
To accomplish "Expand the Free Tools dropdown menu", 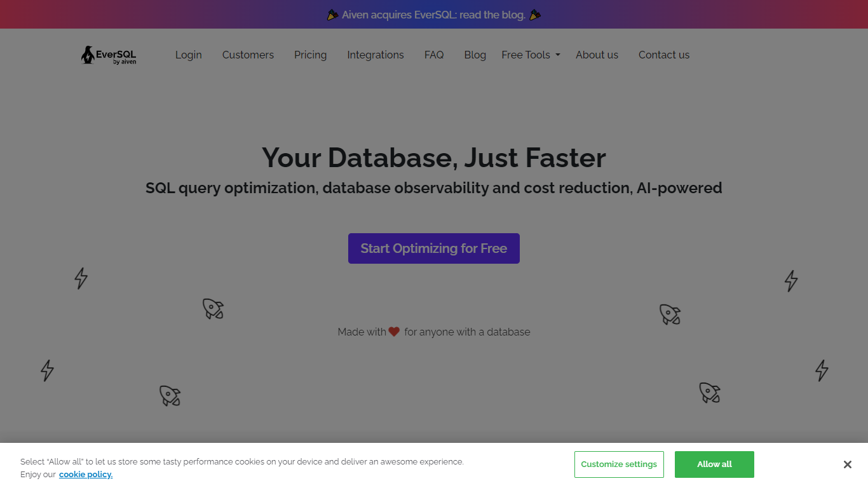I will coord(531,55).
